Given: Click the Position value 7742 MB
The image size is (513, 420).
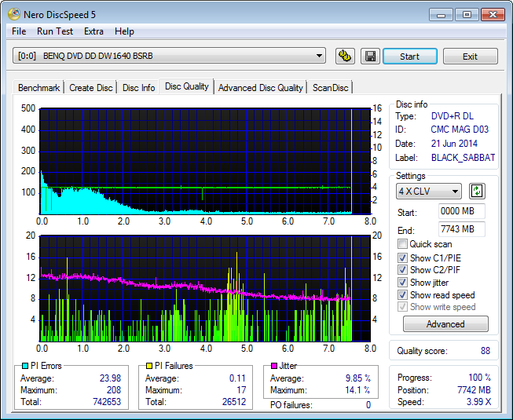Looking at the screenshot, I should pos(474,390).
